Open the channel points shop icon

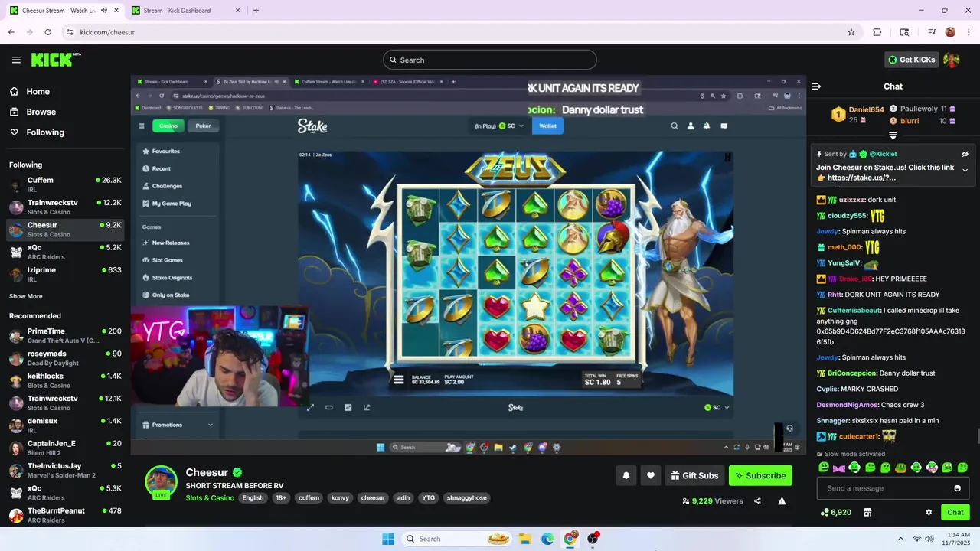(867, 512)
